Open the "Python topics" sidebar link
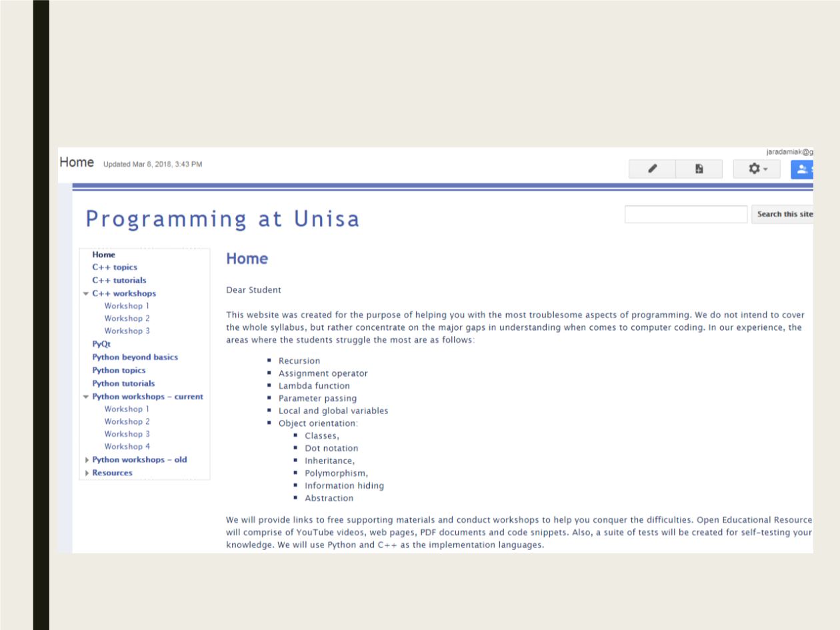This screenshot has height=630, width=840. tap(119, 370)
